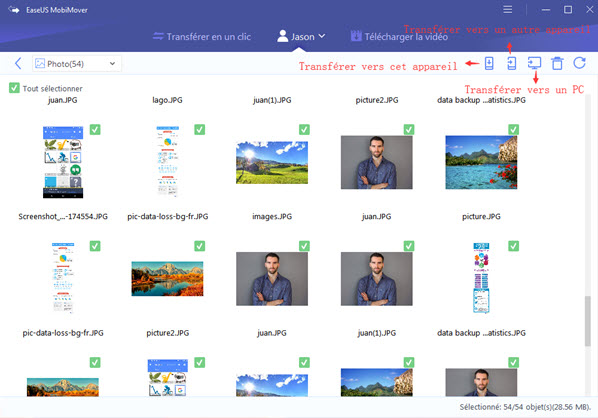Switch to Transférer en un clic tab
This screenshot has width=598, height=418.
(201, 37)
